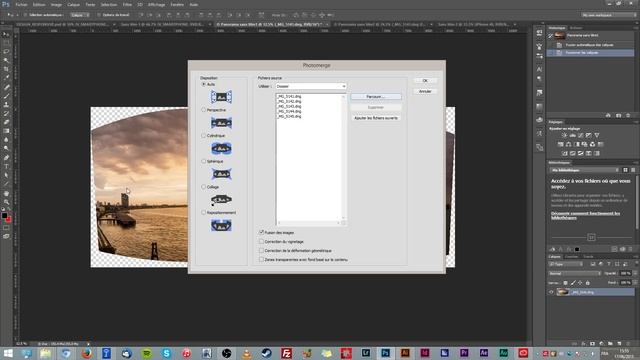Open the Image menu

click(56, 4)
